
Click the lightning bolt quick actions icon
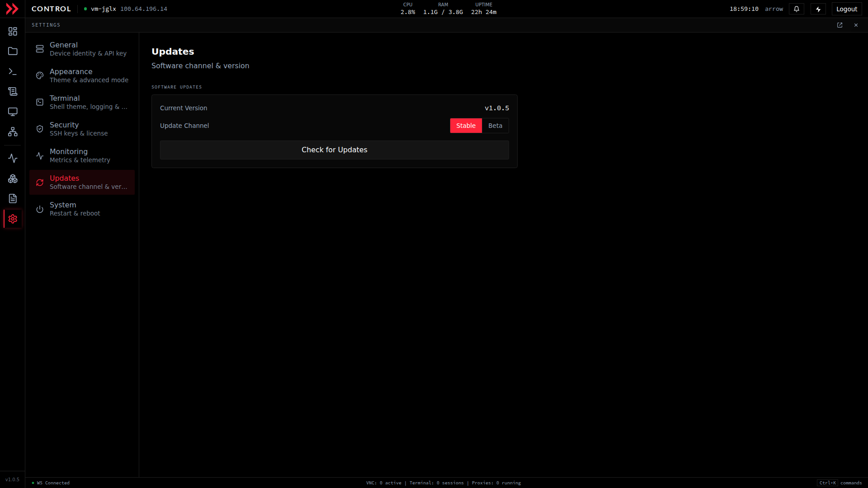[x=818, y=9]
